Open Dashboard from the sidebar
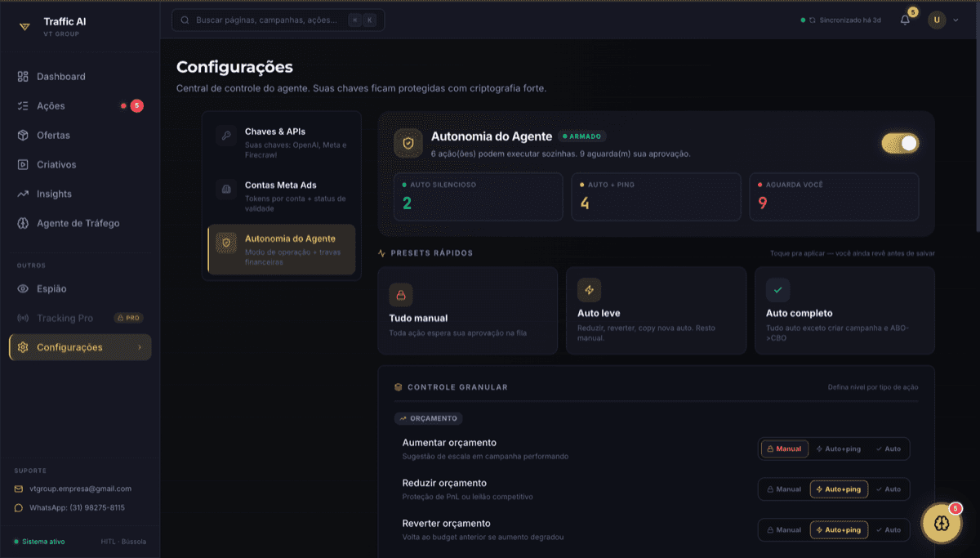Image resolution: width=980 pixels, height=558 pixels. pyautogui.click(x=80, y=77)
